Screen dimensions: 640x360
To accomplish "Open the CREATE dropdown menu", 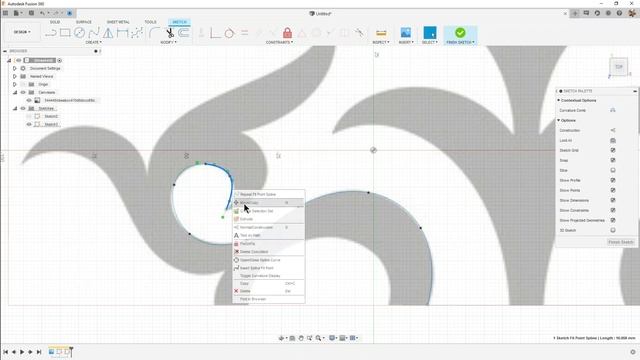I will point(93,42).
